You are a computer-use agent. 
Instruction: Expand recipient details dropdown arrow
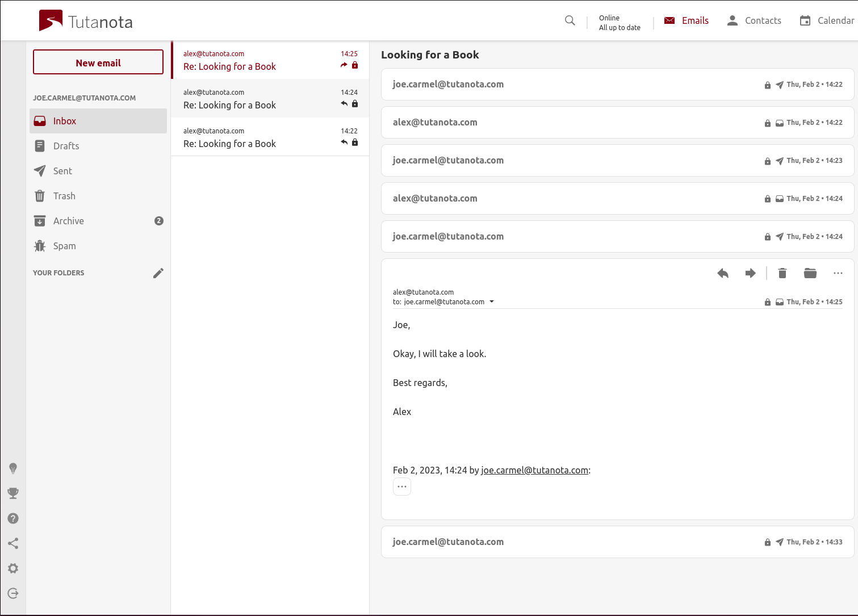tap(492, 302)
